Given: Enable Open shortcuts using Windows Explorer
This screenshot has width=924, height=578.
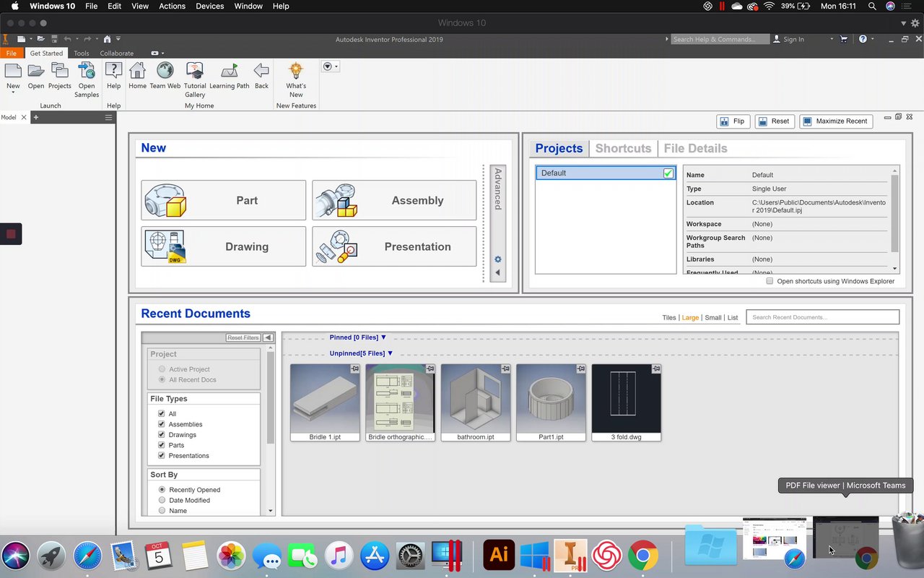Looking at the screenshot, I should tap(770, 281).
